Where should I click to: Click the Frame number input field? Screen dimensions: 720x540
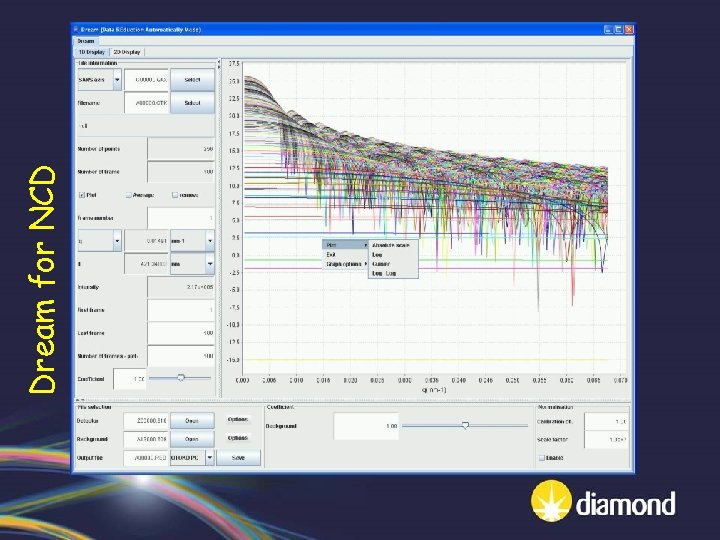[x=182, y=217]
